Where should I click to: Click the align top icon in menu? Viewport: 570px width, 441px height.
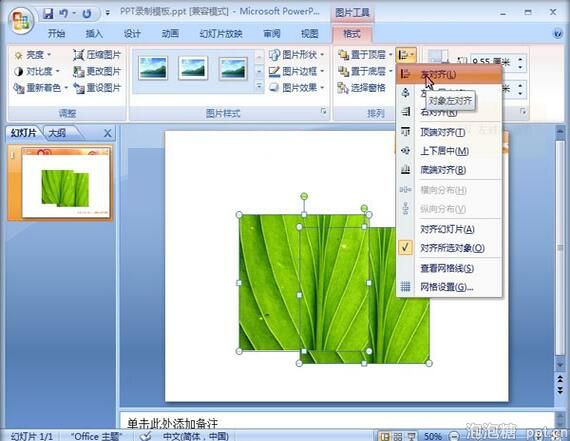406,132
